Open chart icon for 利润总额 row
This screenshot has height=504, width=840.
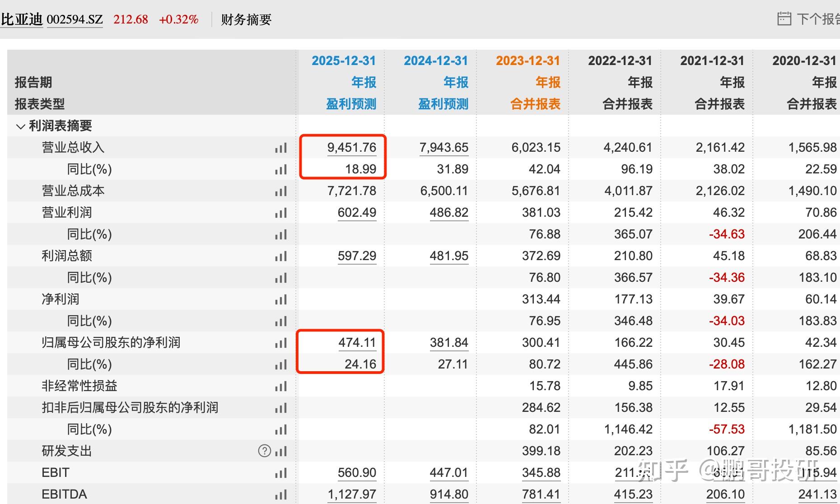tap(281, 256)
